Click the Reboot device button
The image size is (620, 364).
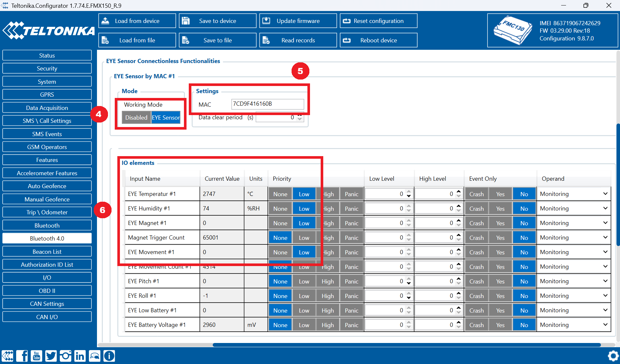tap(379, 40)
